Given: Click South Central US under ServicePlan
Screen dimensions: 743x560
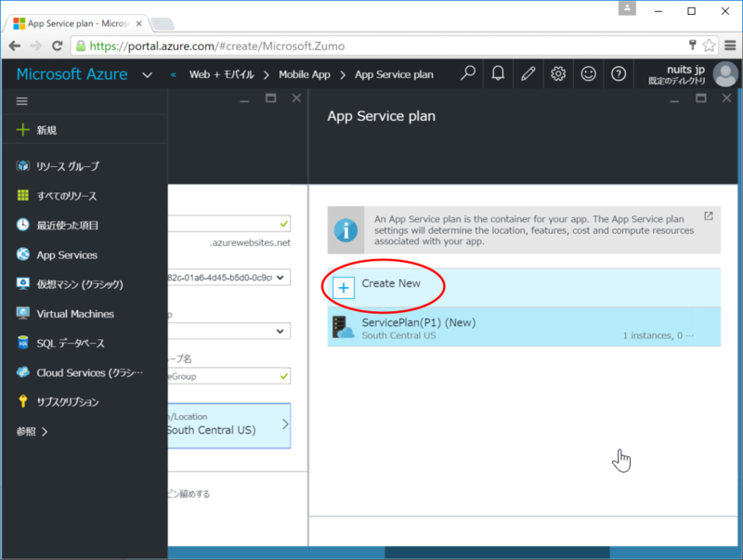Looking at the screenshot, I should 398,335.
